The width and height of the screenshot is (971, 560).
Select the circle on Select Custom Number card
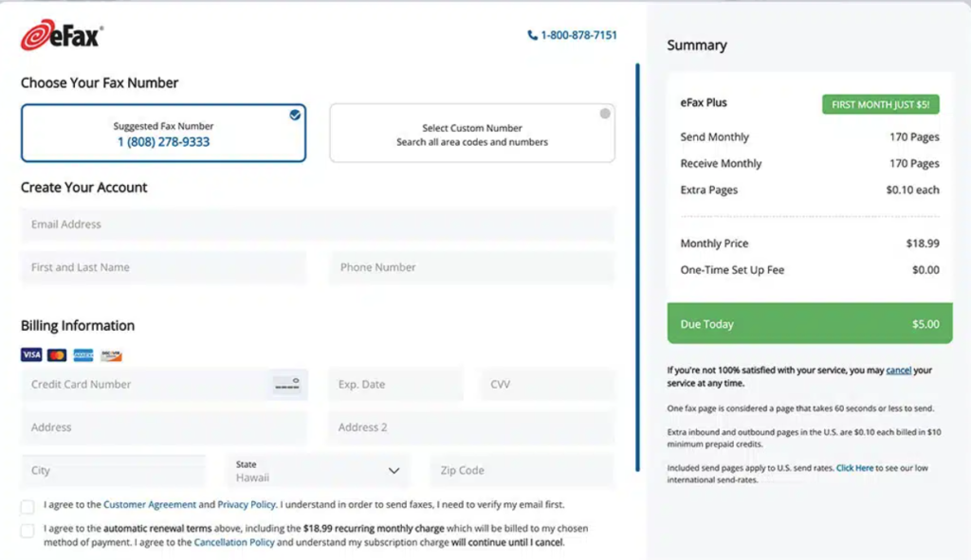tap(604, 111)
